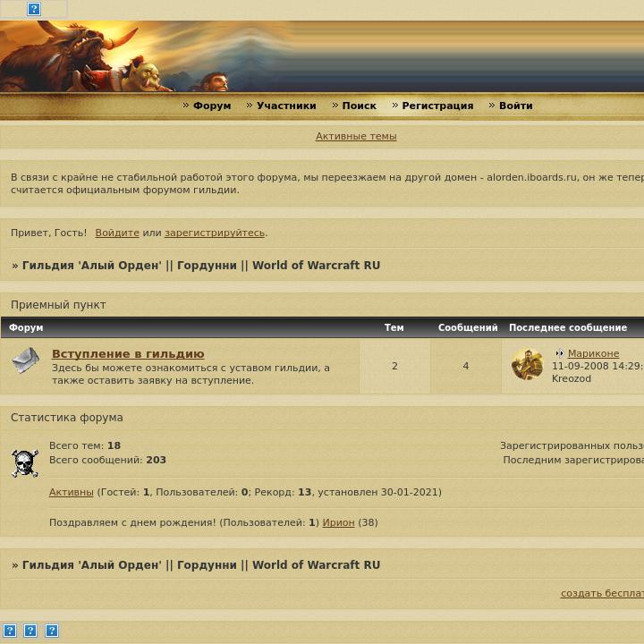Click the Последним зарегистрирова… statistics line

573,460
